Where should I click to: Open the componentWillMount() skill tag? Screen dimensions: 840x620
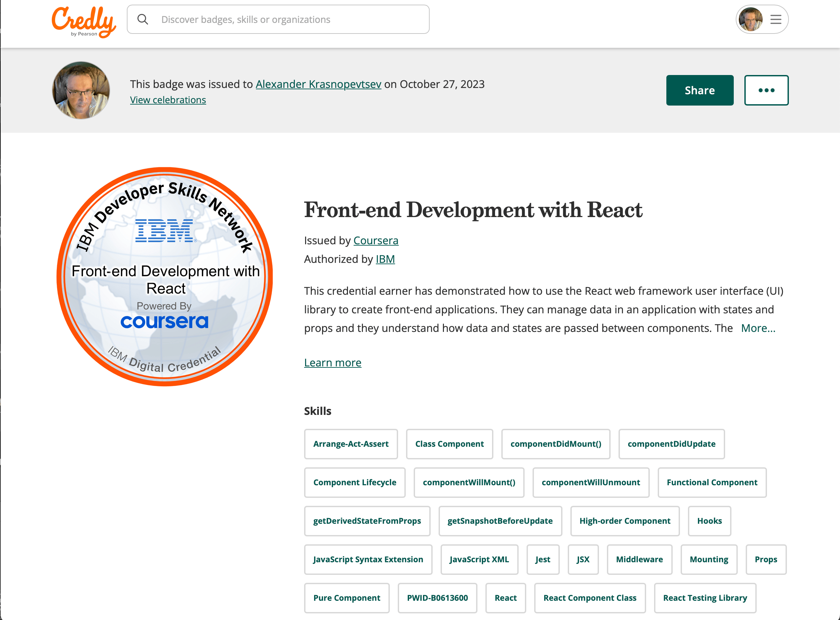click(469, 483)
